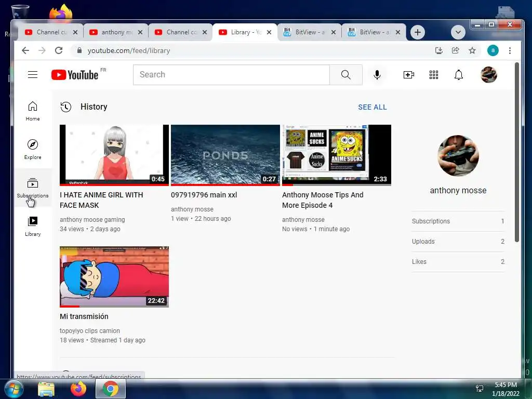Click SEE ALL for History
Viewport: 532px width, 399px height.
[x=372, y=107]
